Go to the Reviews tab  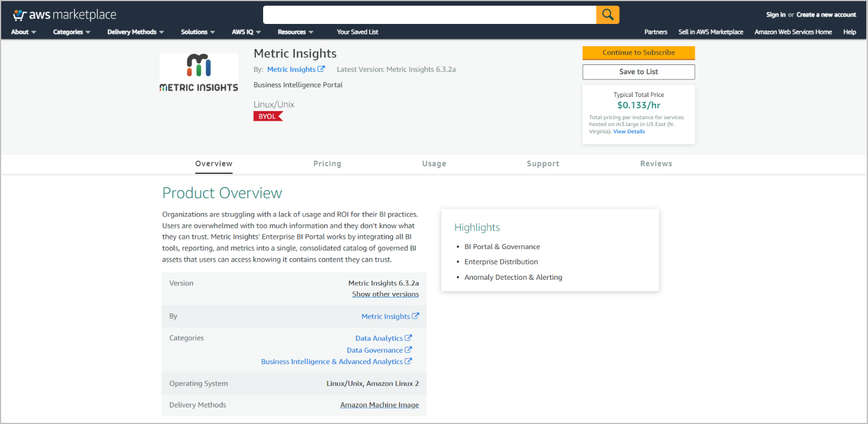point(656,164)
